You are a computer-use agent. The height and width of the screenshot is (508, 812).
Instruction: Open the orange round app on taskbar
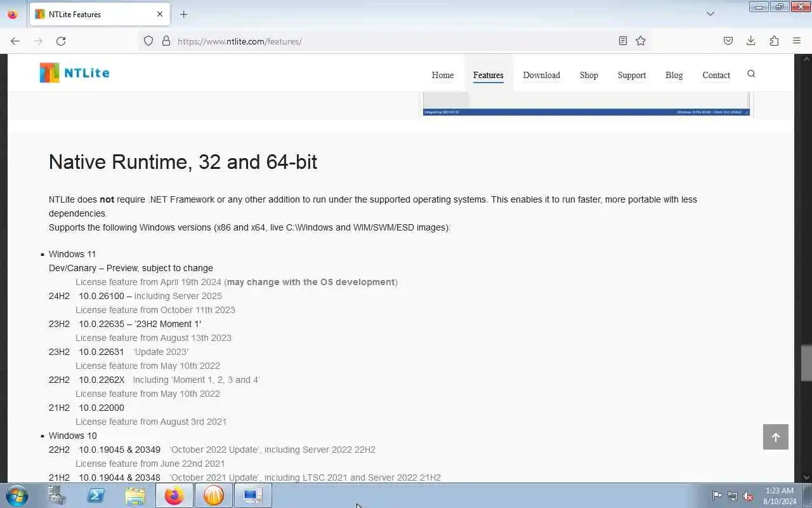click(214, 495)
